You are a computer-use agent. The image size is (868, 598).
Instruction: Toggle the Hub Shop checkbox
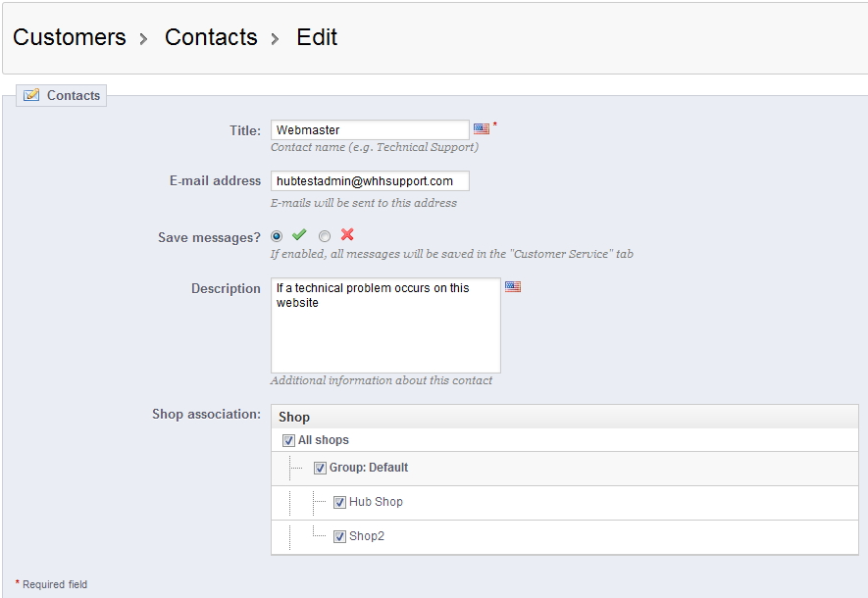pyautogui.click(x=339, y=502)
